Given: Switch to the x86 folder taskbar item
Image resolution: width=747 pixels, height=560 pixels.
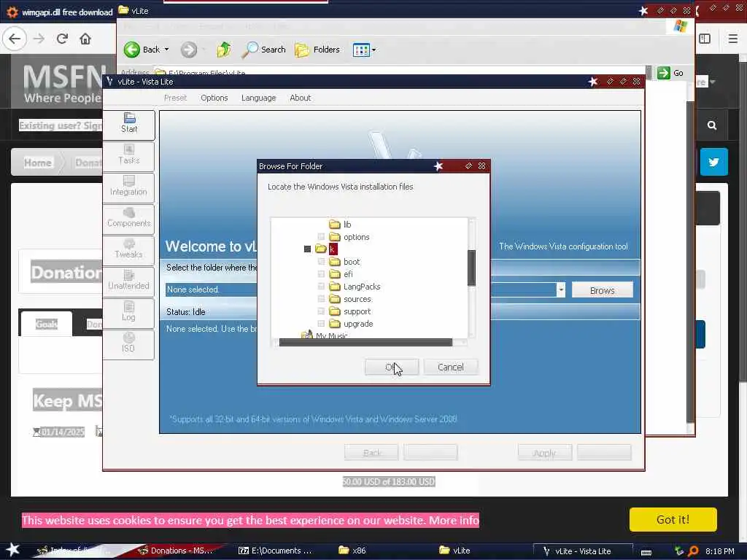Looking at the screenshot, I should (352, 551).
